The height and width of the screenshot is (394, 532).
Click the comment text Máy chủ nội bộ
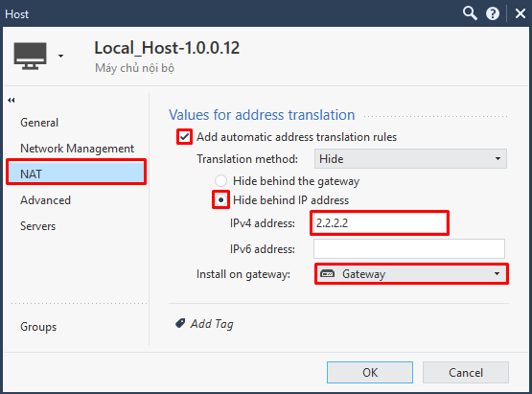(135, 68)
